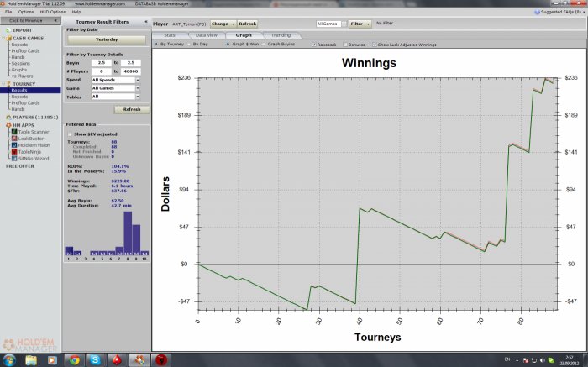Launch the Leak Buster app icon

(14, 139)
